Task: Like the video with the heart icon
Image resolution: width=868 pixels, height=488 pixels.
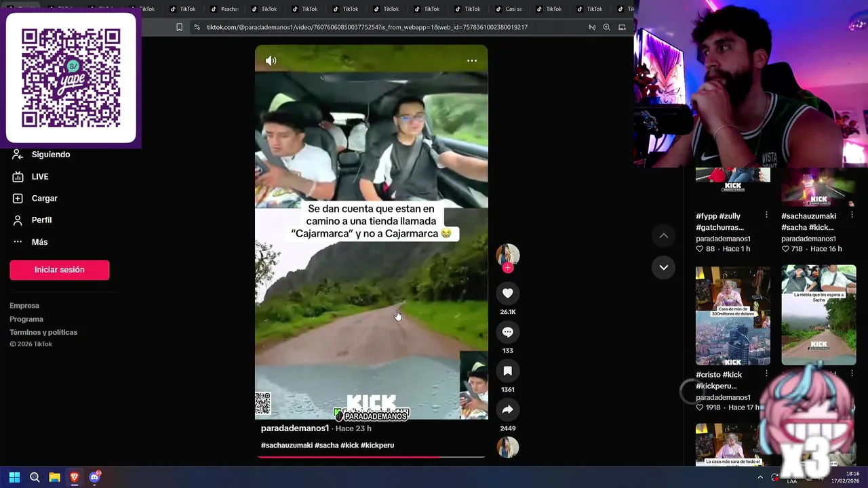Action: [x=507, y=293]
